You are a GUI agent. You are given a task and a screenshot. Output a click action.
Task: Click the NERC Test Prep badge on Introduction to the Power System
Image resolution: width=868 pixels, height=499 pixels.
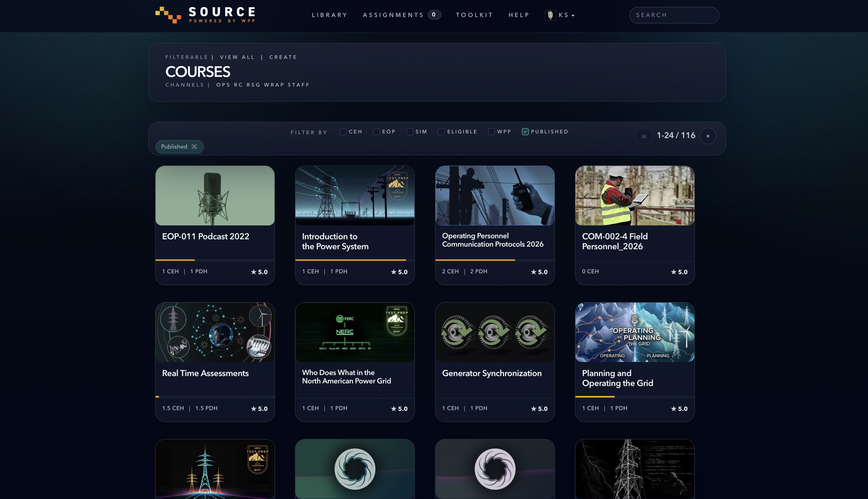397,186
